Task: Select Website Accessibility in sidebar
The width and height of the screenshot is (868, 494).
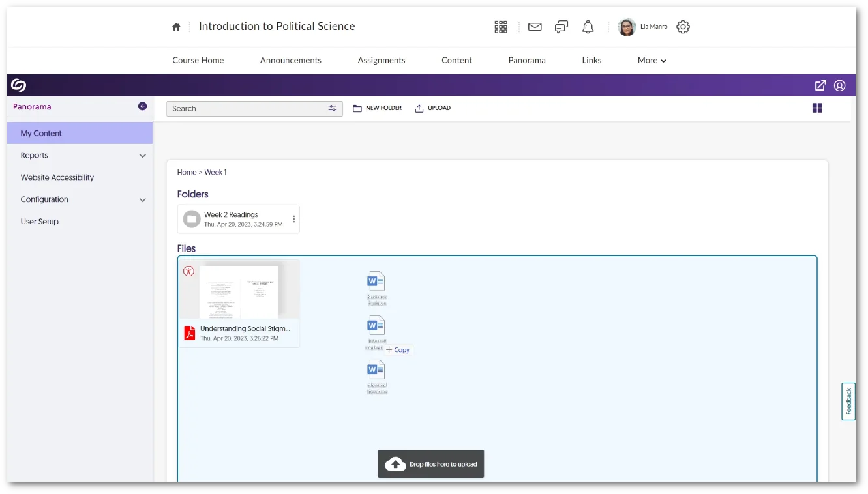Action: (57, 177)
